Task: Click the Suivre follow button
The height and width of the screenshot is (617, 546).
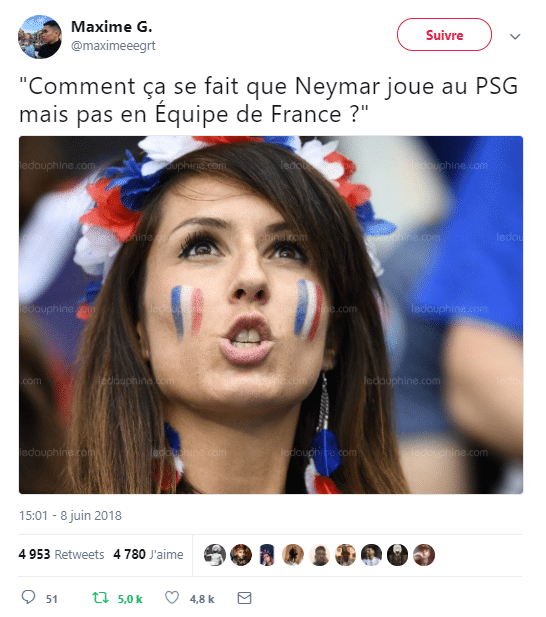Action: pyautogui.click(x=444, y=35)
